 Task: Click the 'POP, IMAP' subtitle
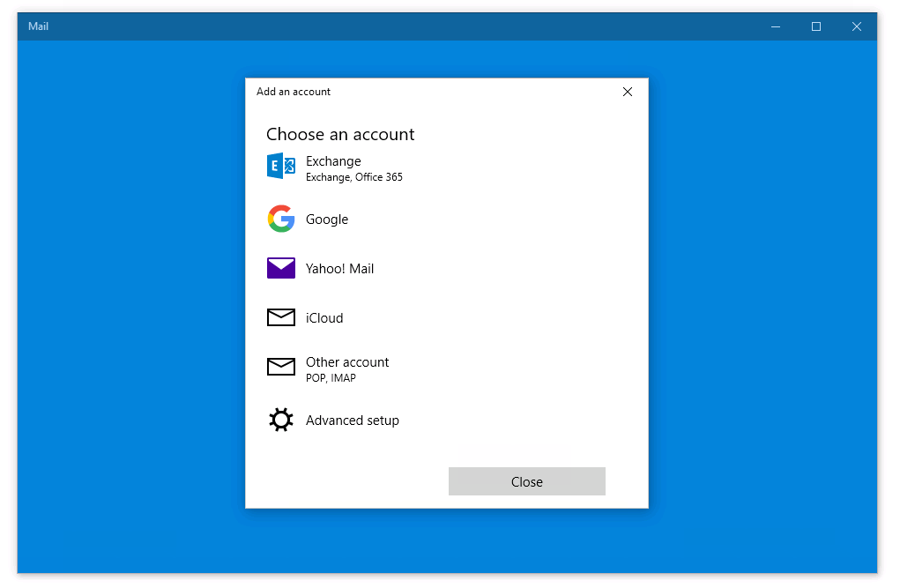[331, 378]
